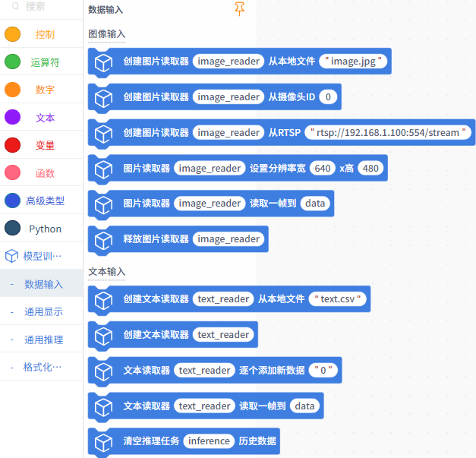Click the search field at top of toolbox
The image size is (476, 458).
point(46,7)
